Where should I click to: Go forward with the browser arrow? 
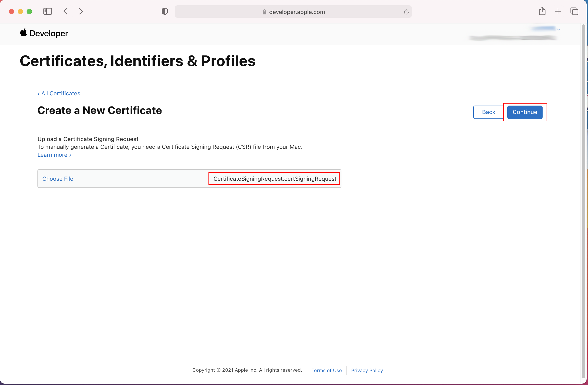pos(81,11)
